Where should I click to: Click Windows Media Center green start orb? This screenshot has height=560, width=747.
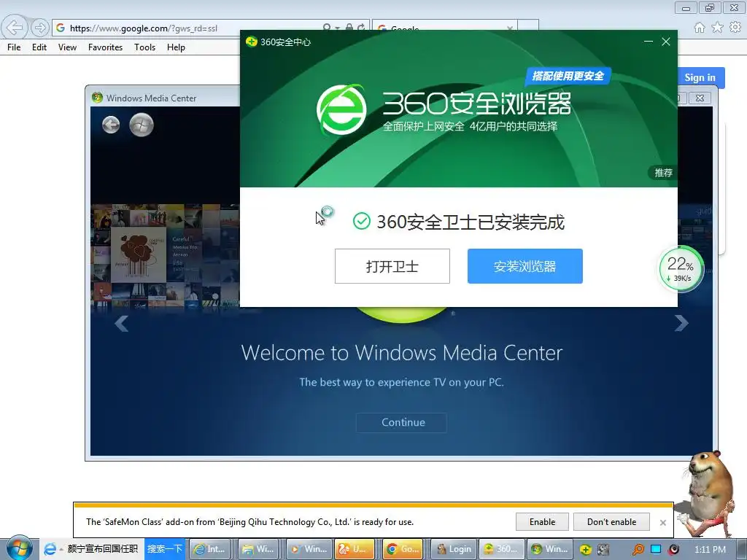click(x=142, y=125)
